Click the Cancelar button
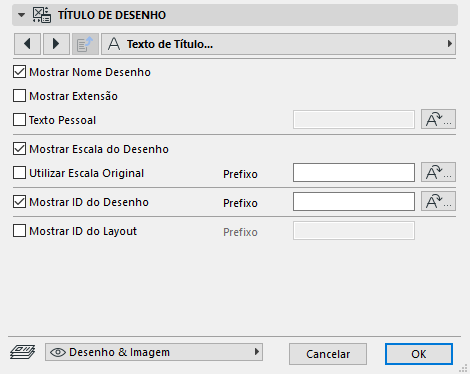The image size is (470, 374). pos(328,354)
